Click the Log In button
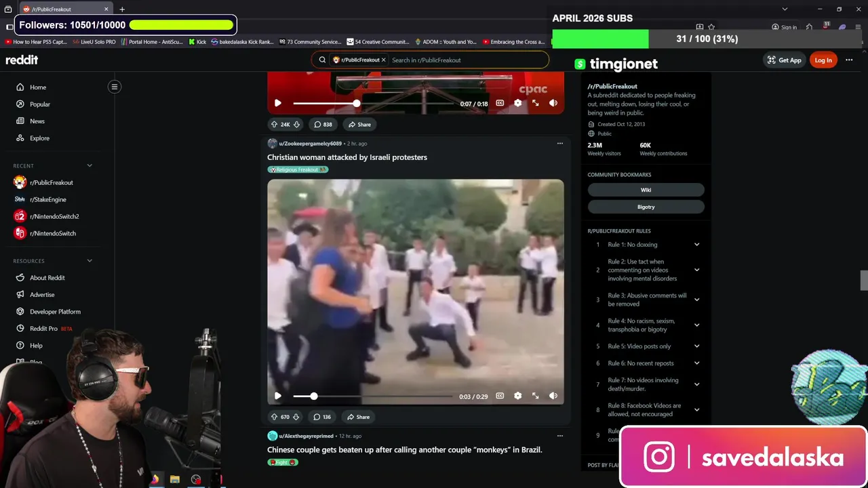The image size is (868, 488). [823, 60]
